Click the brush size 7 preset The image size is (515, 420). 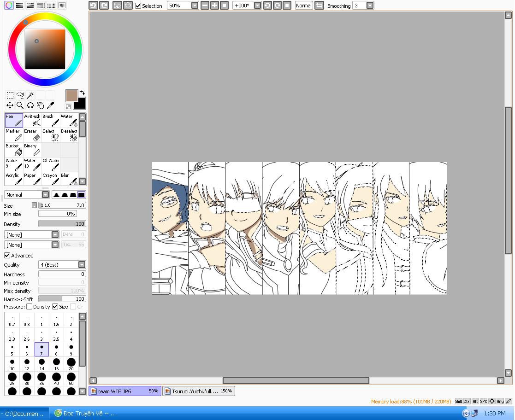pos(41,350)
